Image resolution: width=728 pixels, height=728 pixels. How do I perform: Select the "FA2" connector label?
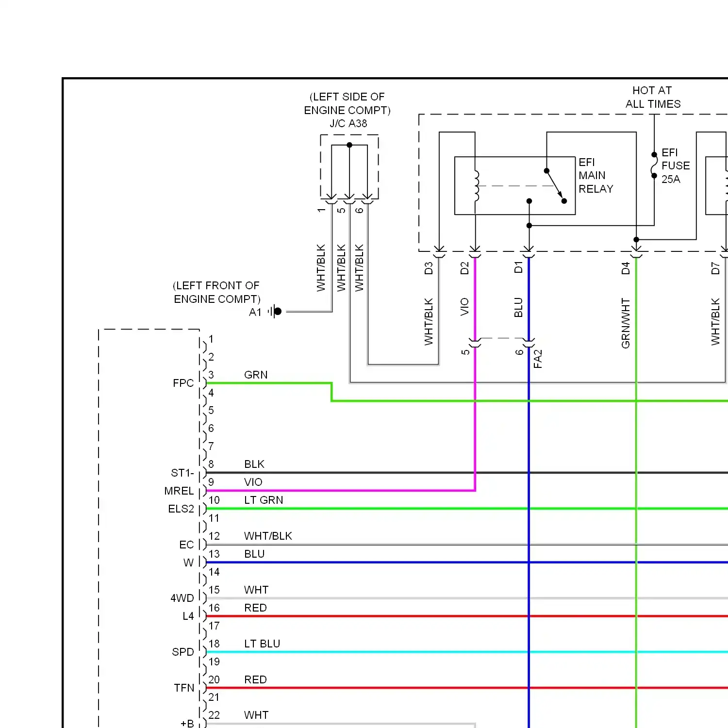point(538,359)
